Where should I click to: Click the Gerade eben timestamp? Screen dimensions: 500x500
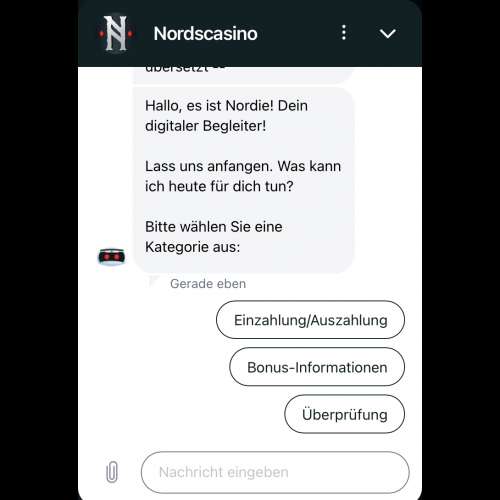[208, 284]
